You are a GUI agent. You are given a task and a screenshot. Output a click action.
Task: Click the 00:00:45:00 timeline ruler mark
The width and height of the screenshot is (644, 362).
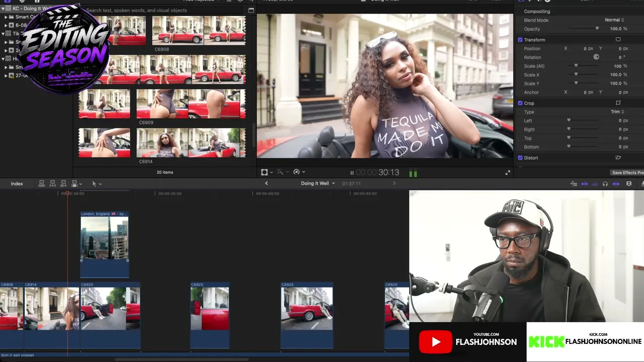point(365,194)
